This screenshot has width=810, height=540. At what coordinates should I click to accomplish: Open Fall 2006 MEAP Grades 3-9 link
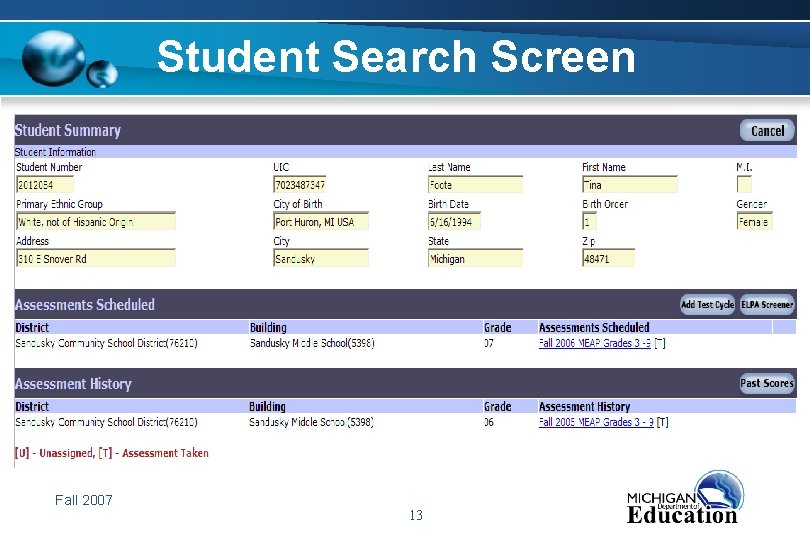click(595, 343)
